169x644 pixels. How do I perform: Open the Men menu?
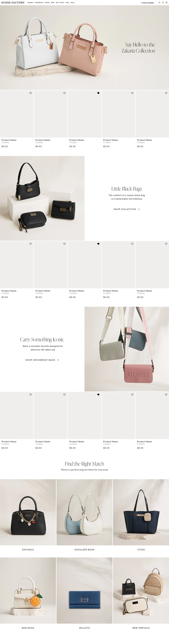click(x=53, y=2)
